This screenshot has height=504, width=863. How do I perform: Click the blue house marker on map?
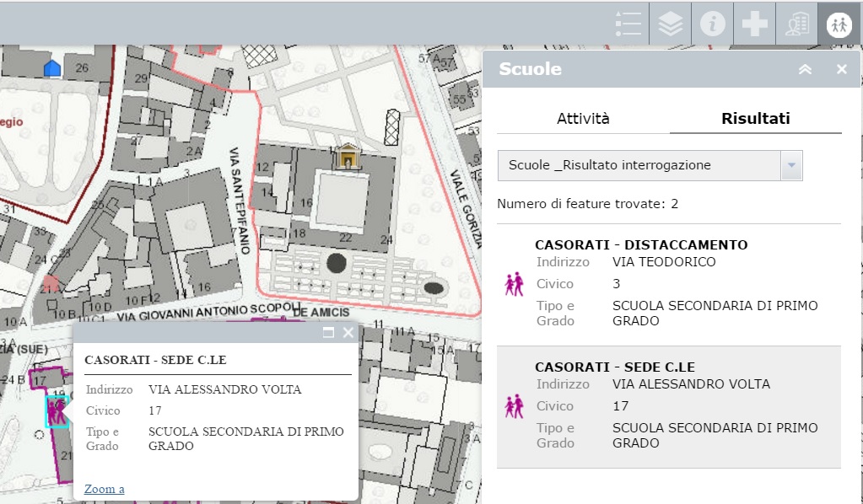(x=52, y=67)
